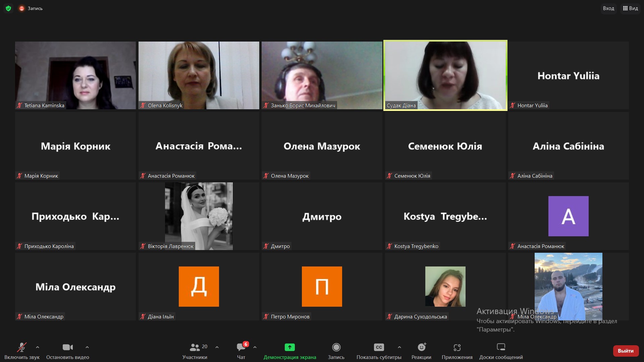The image size is (644, 362).
Task: Select the Дмитро participant tile
Action: (322, 216)
